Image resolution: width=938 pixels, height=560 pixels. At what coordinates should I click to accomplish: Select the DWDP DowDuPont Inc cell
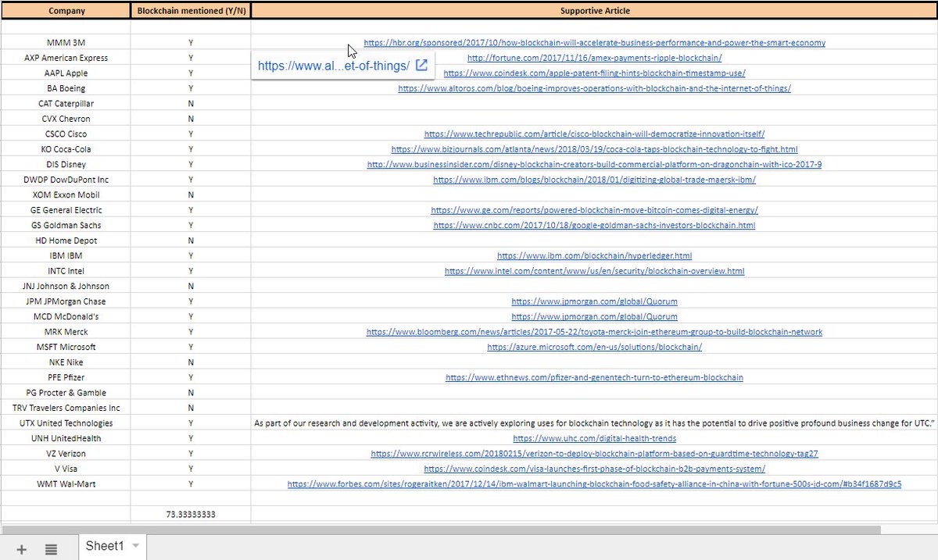66,180
